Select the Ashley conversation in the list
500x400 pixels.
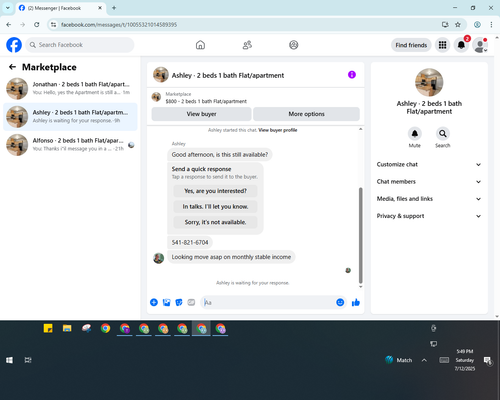click(70, 117)
